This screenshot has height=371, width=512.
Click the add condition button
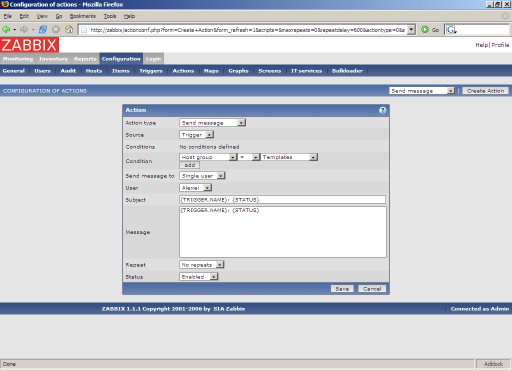(190, 165)
